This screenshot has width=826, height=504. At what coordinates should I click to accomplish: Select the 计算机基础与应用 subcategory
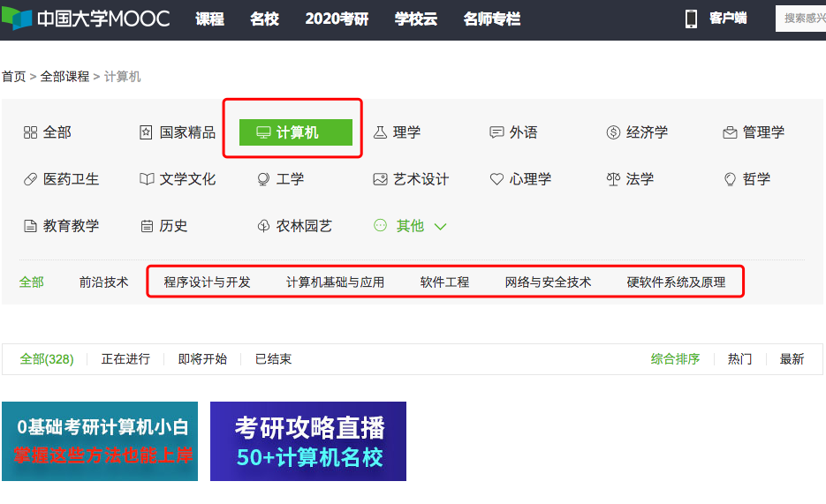[x=335, y=282]
